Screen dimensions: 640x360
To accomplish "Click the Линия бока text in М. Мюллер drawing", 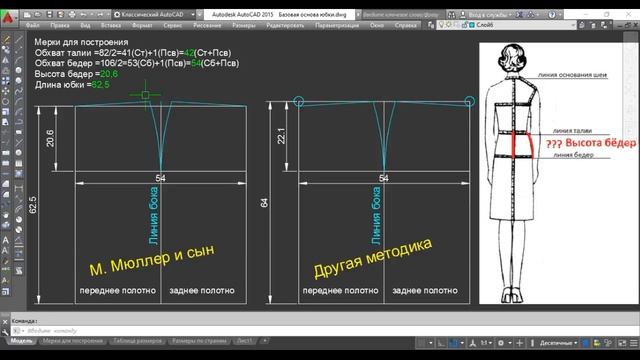I will click(153, 216).
